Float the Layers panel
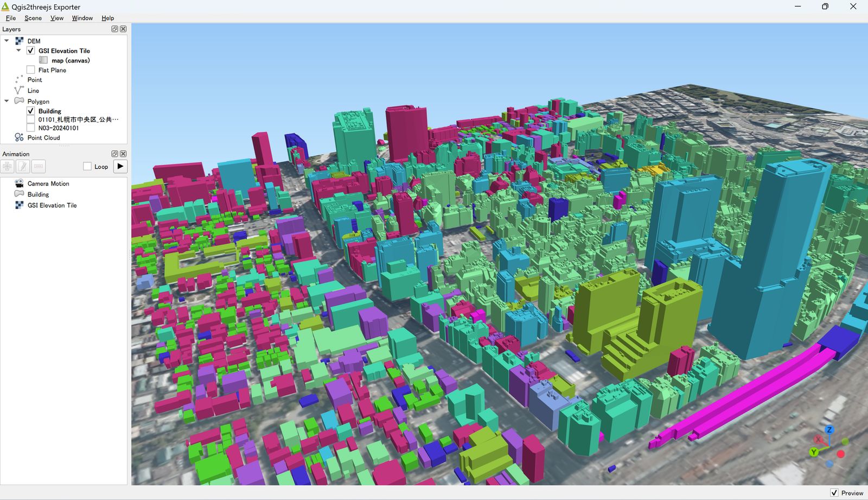 point(115,29)
